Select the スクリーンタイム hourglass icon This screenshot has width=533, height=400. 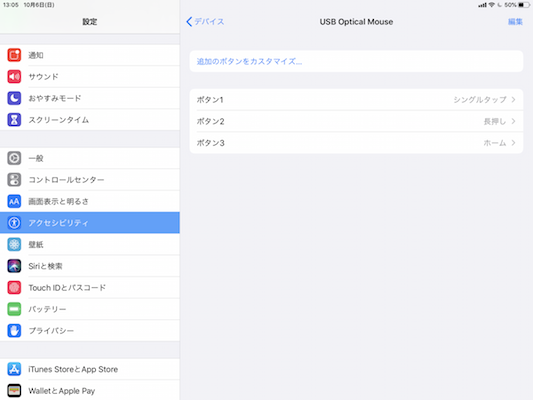tap(14, 120)
